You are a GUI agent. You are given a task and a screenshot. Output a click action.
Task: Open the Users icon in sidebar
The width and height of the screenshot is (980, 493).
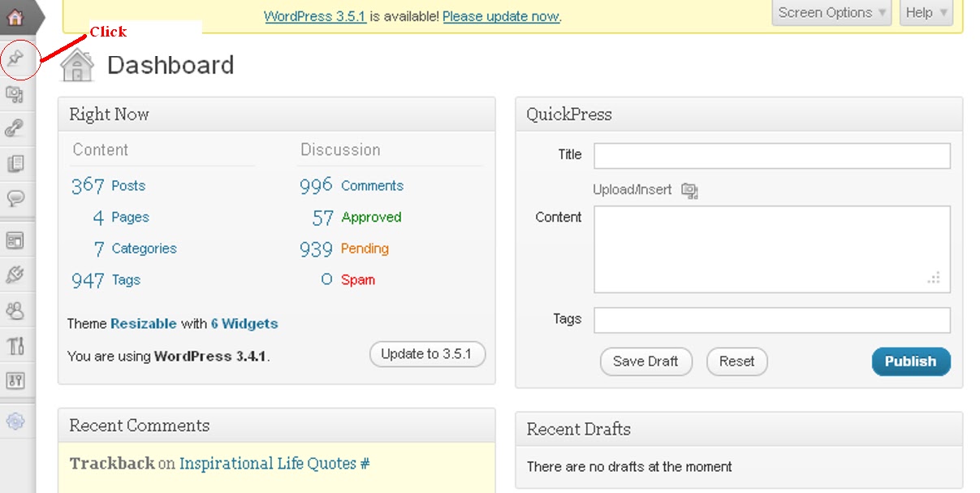(x=15, y=310)
